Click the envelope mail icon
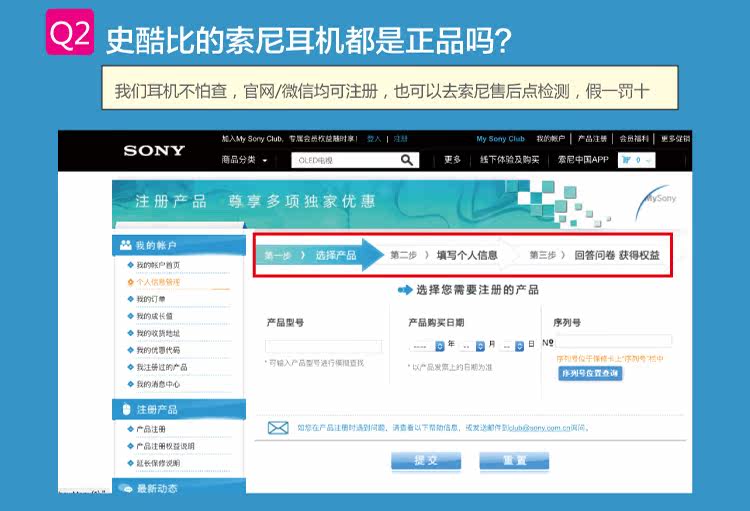Image resolution: width=750 pixels, height=511 pixels. (278, 428)
